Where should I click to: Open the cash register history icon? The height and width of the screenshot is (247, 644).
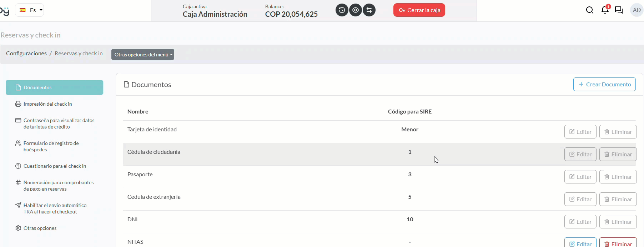(342, 10)
